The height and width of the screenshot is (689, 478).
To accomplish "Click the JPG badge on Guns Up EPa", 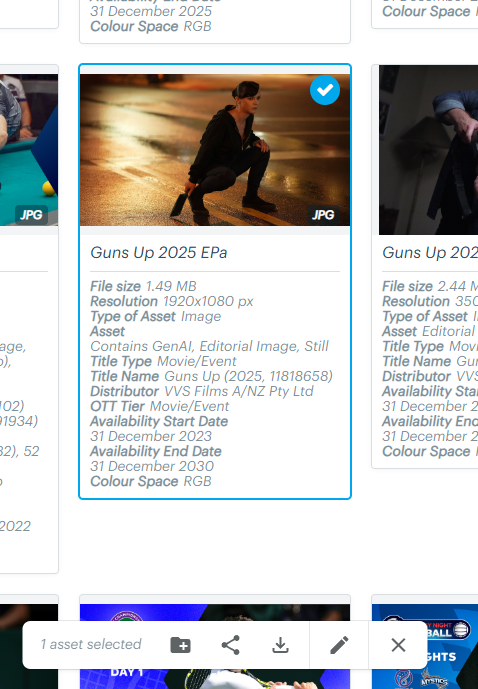I will [x=323, y=215].
